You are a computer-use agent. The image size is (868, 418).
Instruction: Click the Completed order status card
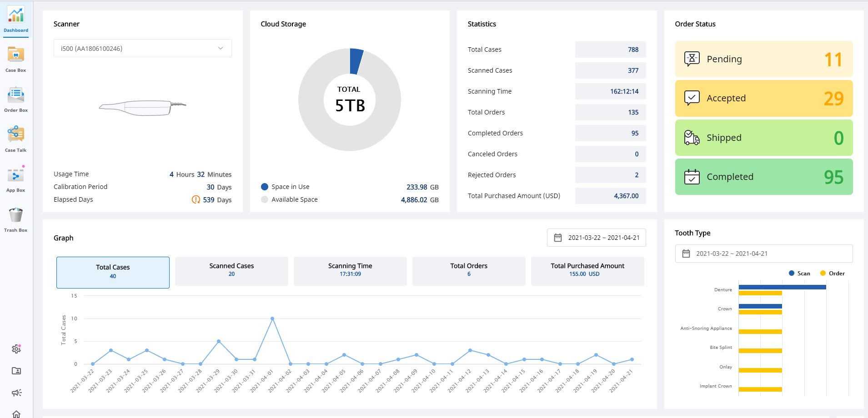tap(763, 177)
